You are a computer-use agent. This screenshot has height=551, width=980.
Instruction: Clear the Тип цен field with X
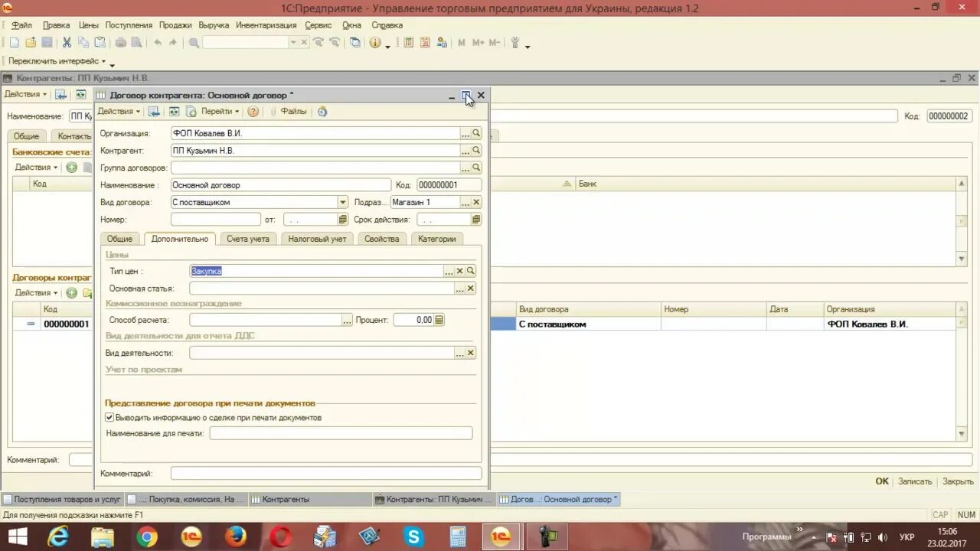coord(460,271)
